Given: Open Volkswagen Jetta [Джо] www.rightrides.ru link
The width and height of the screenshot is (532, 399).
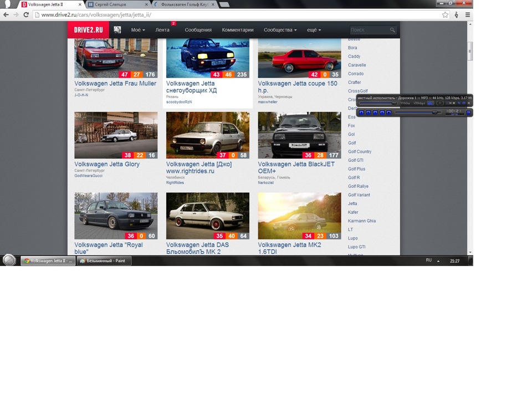Looking at the screenshot, I should 199,167.
